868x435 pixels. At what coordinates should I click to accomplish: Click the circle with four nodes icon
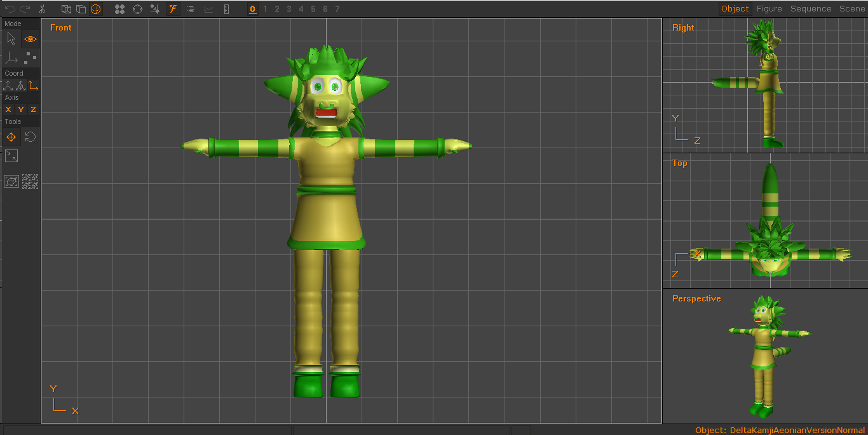[137, 9]
